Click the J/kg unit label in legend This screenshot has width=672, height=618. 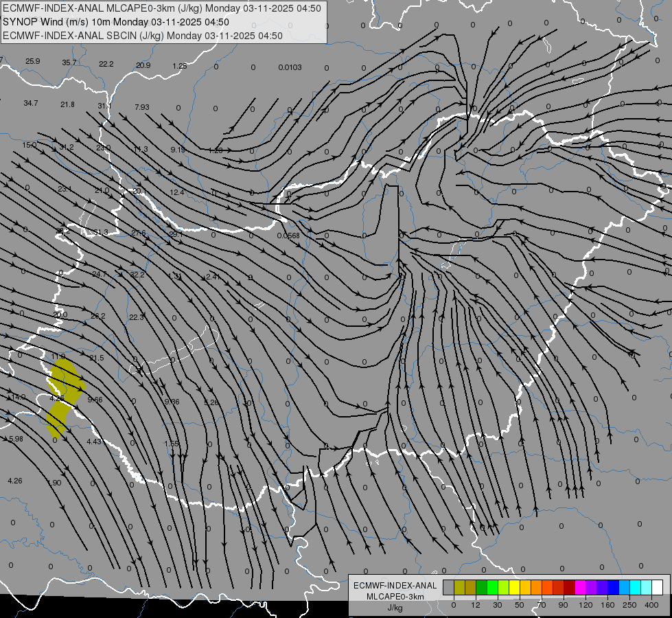(395, 608)
